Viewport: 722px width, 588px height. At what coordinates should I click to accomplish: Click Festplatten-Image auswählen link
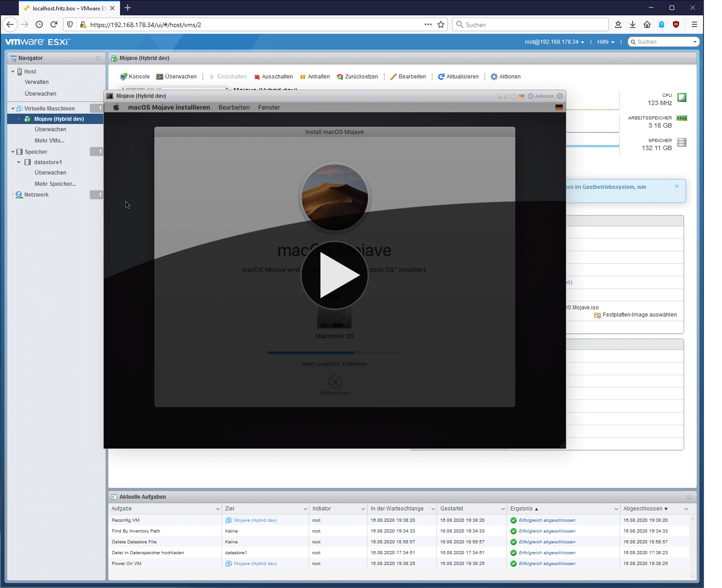639,315
